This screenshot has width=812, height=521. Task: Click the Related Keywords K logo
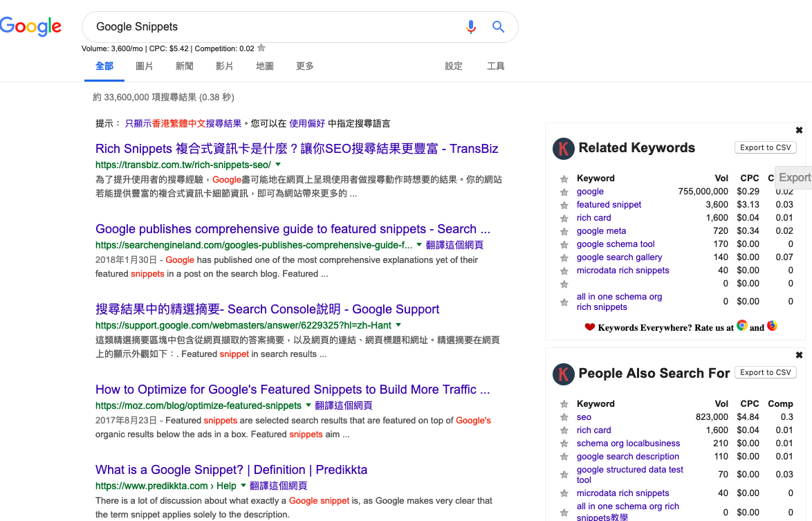click(x=564, y=149)
